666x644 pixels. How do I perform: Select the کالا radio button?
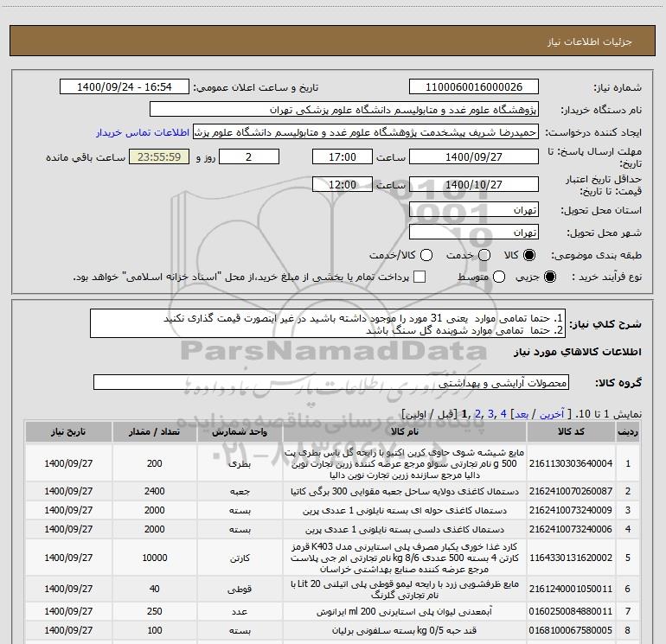(x=529, y=255)
